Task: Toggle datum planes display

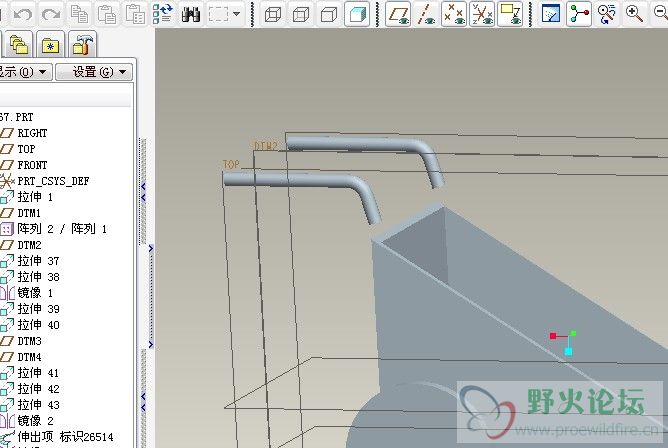Action: (x=398, y=14)
